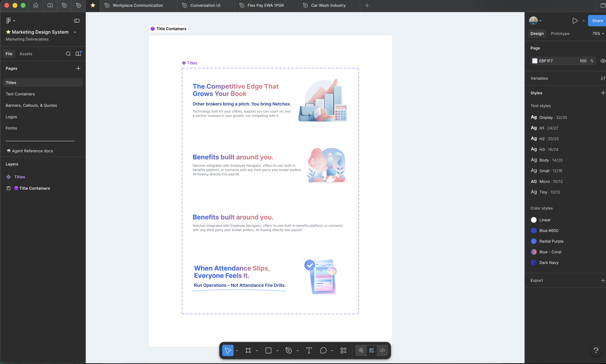Toggle page color visibility with the eye icon
The width and height of the screenshot is (606, 364).
pyautogui.click(x=603, y=61)
